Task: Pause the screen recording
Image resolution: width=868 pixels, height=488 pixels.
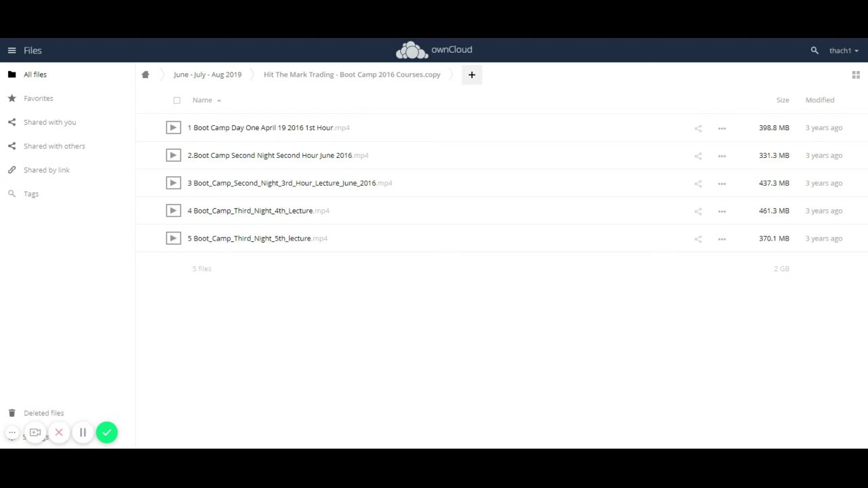Action: (x=83, y=432)
